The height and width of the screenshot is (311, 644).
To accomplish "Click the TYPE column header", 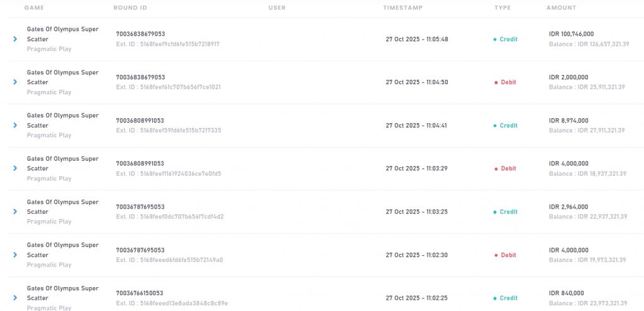I will 502,8.
